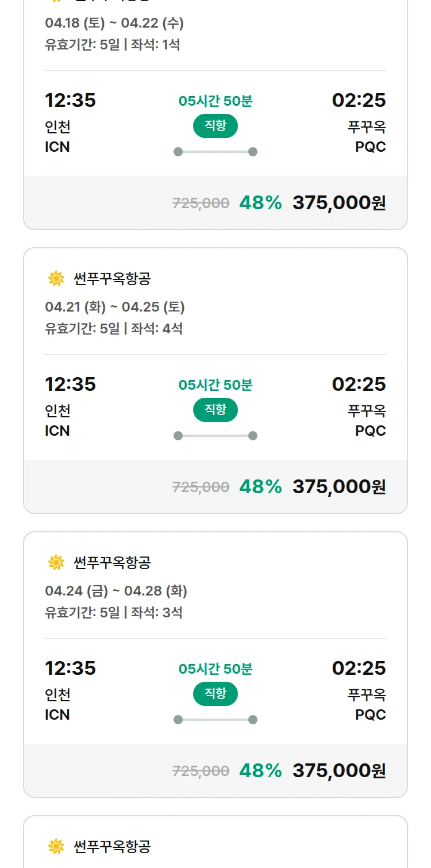This screenshot has width=431, height=868.
Task: Click the 375,000원 price on the 04.18 card
Action: pos(339,203)
